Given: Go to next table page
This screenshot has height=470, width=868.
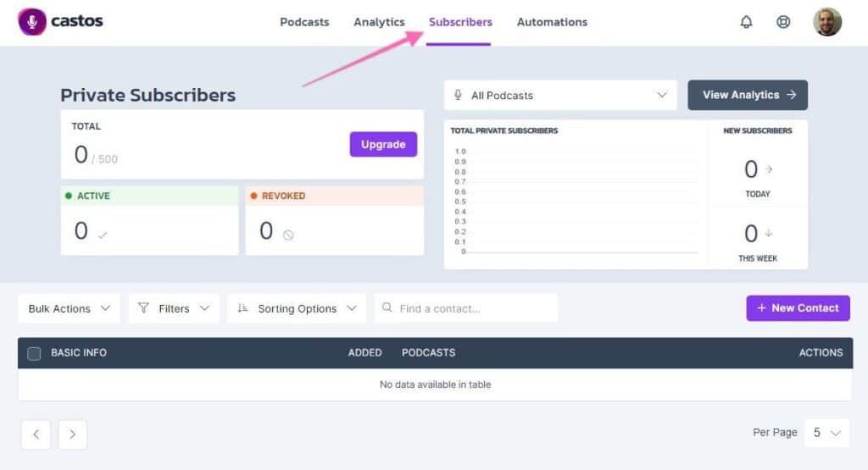Looking at the screenshot, I should [x=73, y=434].
